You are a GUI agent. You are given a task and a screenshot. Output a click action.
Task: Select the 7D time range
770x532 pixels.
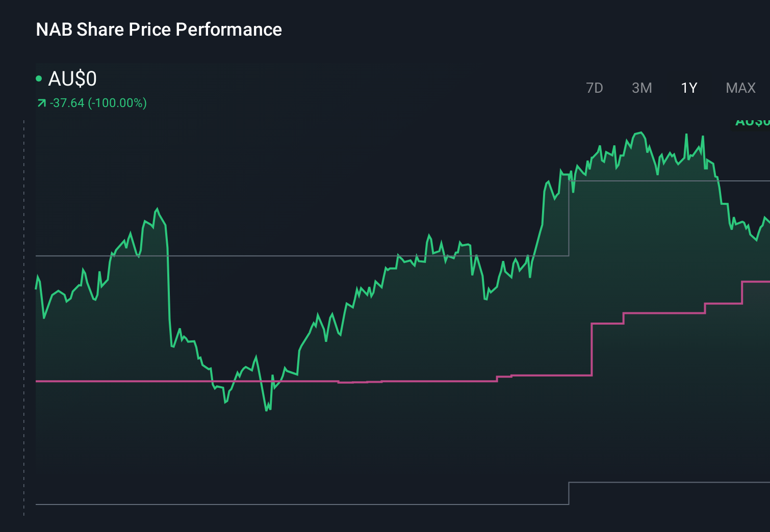(x=595, y=88)
